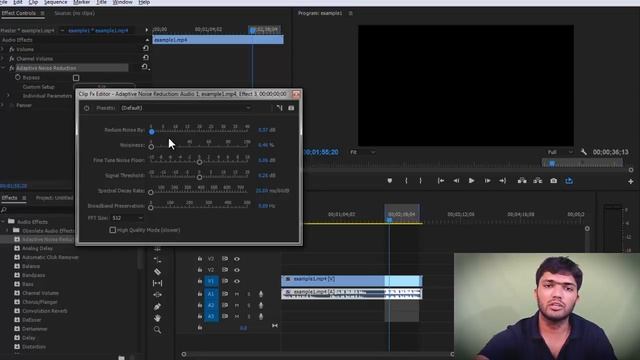Open the Program monitor wrench settings
640x360 pixels.
pos(584,152)
